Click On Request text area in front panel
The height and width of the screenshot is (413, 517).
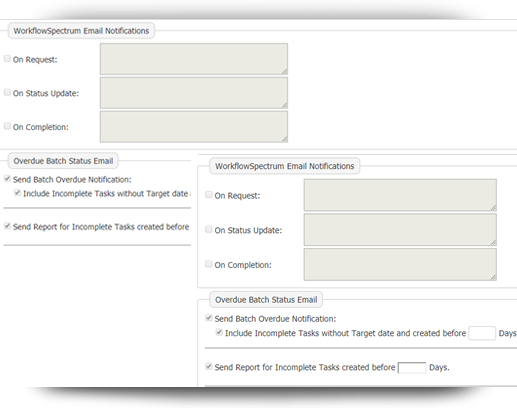click(x=400, y=195)
